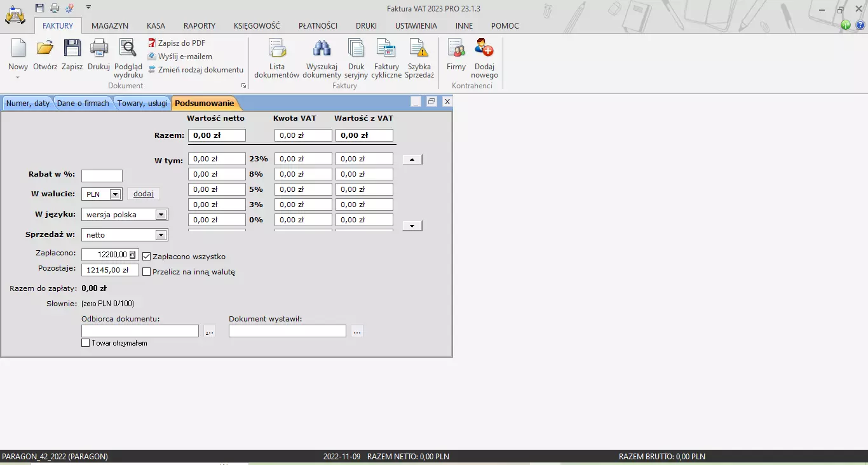Open the KSIĘGOWOŚĆ ribbon tab
The image size is (868, 465).
pyautogui.click(x=257, y=25)
